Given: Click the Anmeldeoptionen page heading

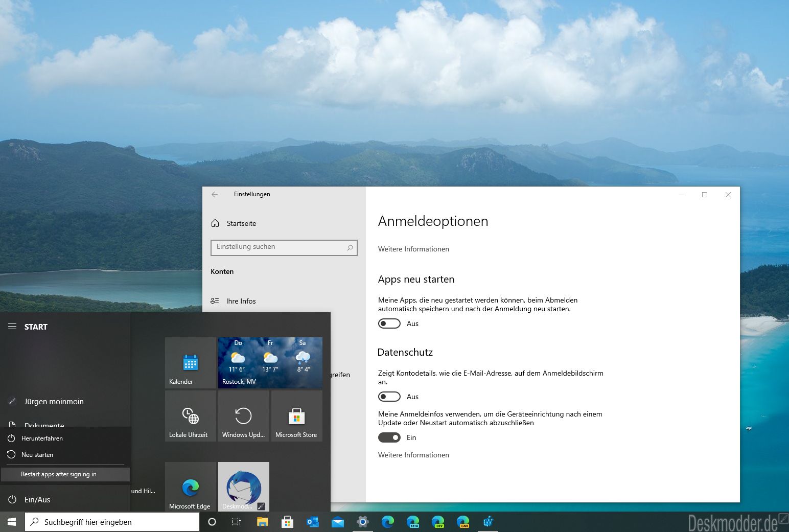Looking at the screenshot, I should (433, 221).
